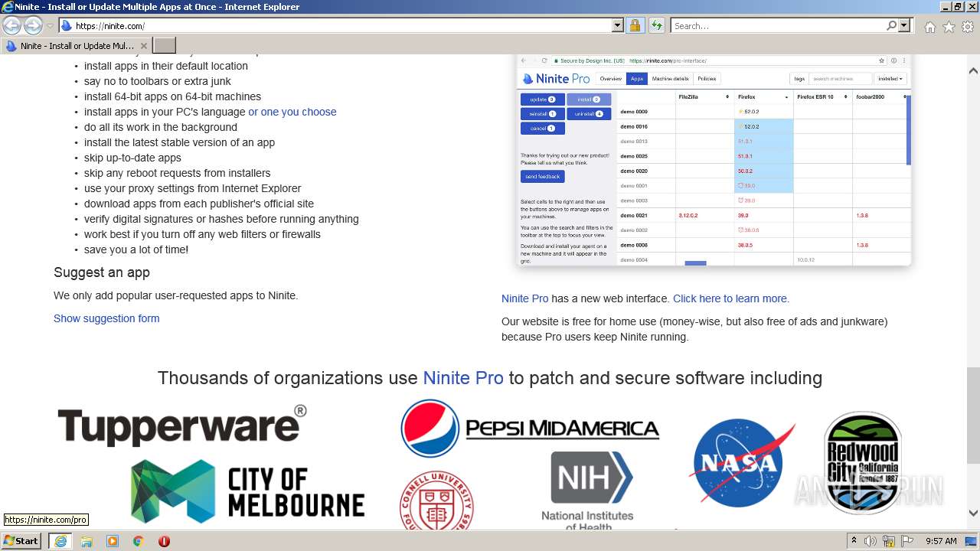Click the NASA logo
Viewport: 980px width, 551px height.
pos(741,462)
